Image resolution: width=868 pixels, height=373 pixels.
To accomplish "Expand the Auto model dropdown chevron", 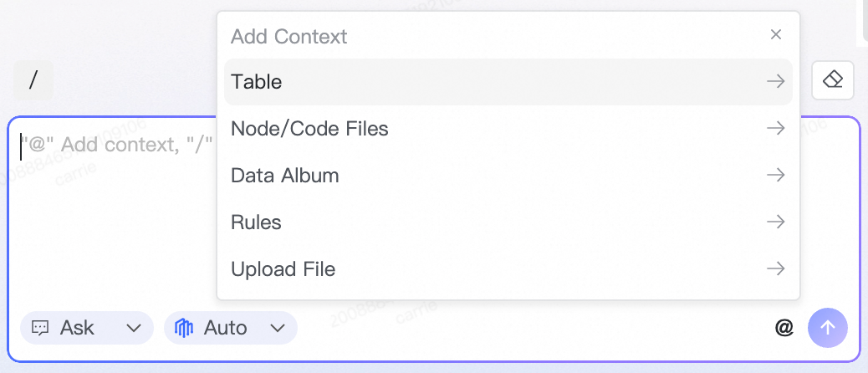I will point(278,328).
